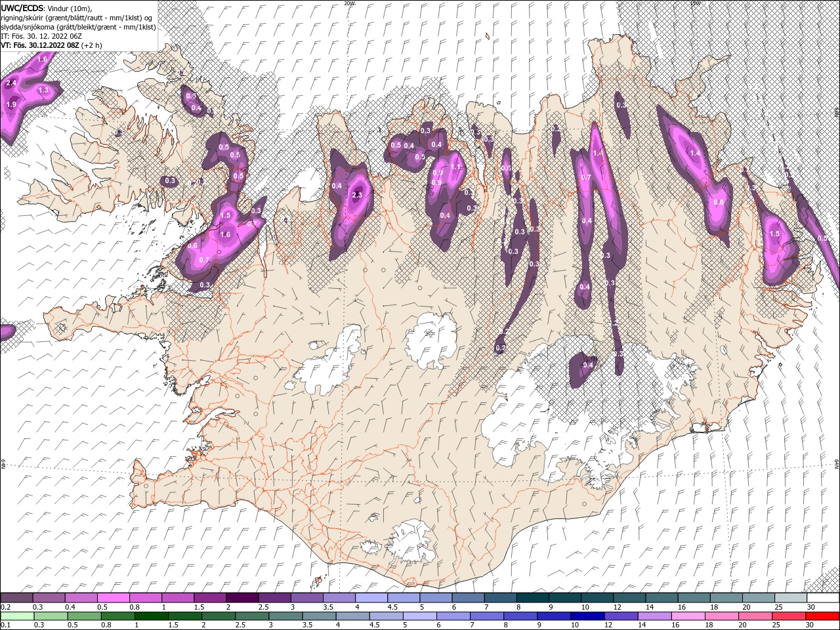Click the 2.3 precipitation value on the map

click(x=358, y=195)
